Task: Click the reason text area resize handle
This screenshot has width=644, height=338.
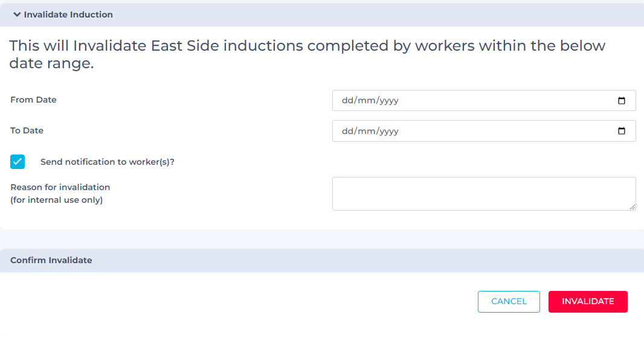Action: point(632,206)
